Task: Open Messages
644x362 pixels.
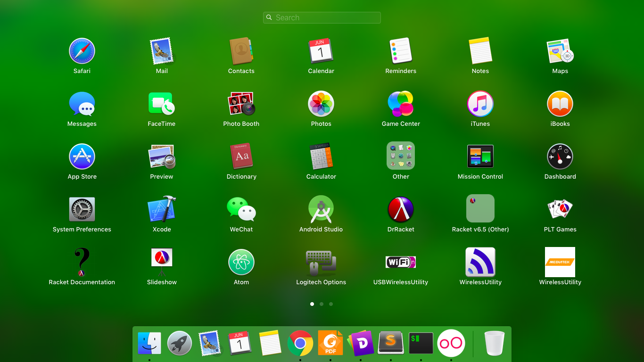Action: 82,104
